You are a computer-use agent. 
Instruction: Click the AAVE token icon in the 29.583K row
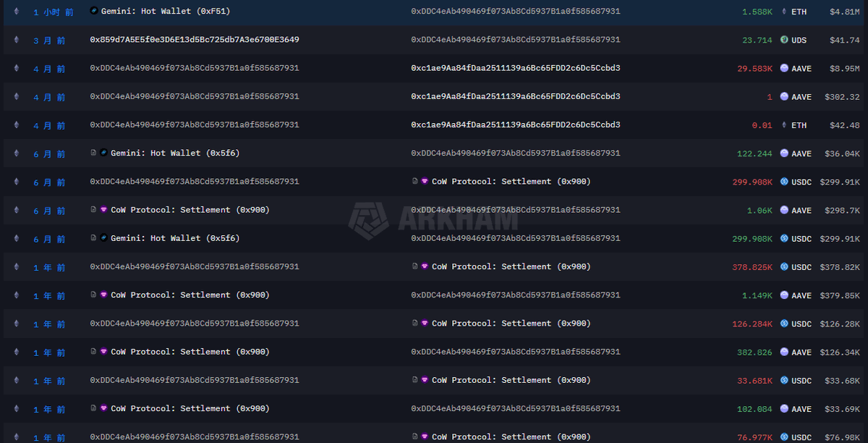coord(784,68)
